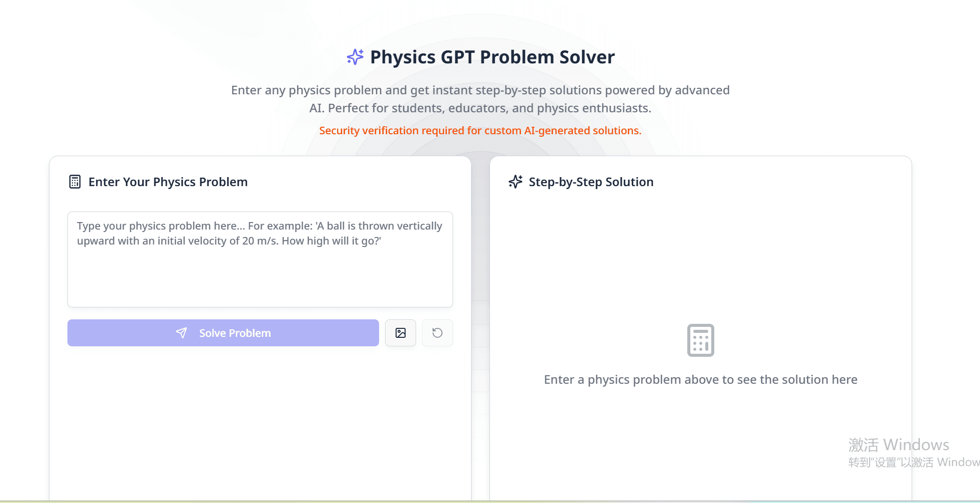Click the paper plane icon inside Solve Problem

tap(181, 333)
